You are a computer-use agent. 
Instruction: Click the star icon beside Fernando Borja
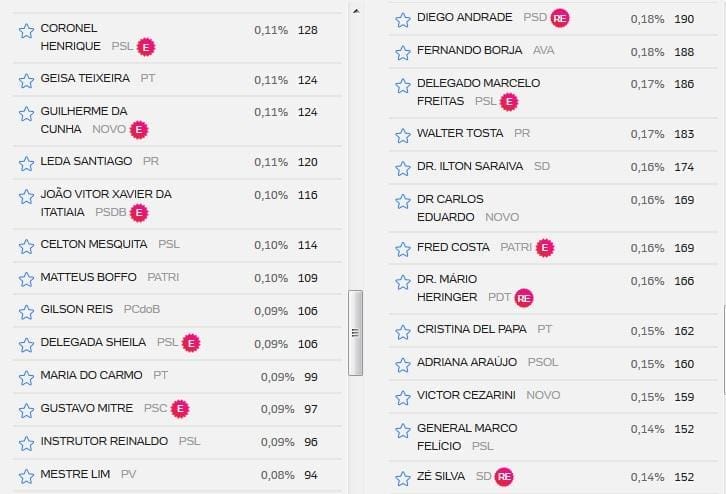(403, 53)
